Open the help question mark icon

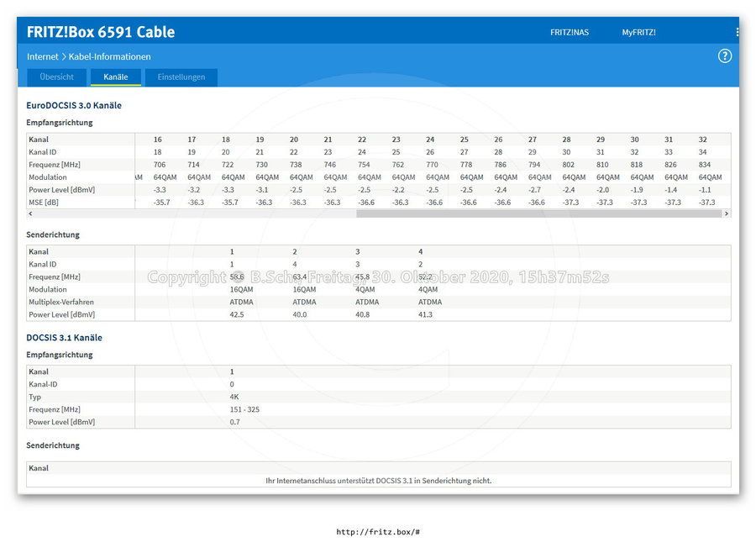click(725, 56)
